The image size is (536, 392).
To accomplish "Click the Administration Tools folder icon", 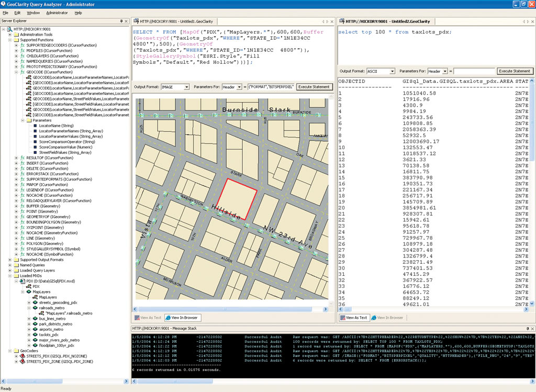I will (16, 35).
